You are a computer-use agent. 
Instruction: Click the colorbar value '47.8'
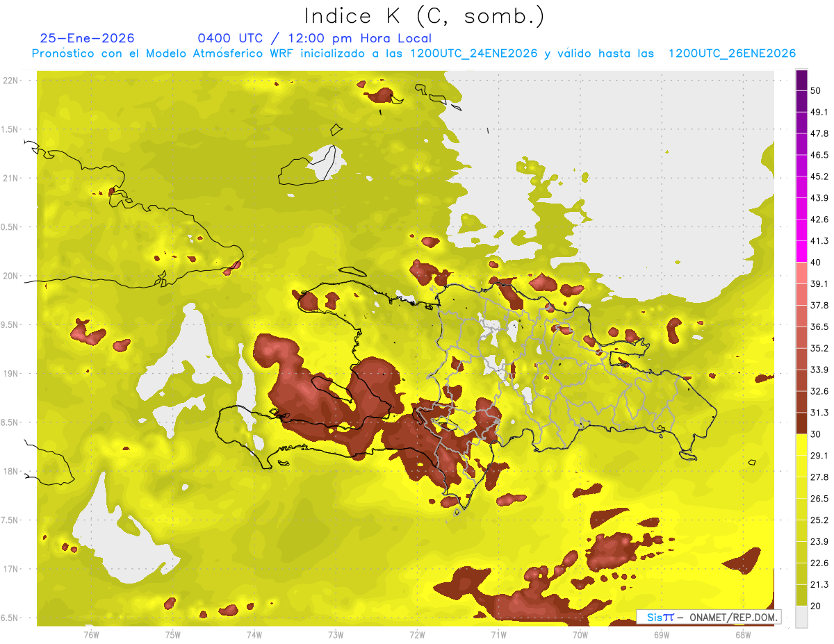tap(819, 133)
